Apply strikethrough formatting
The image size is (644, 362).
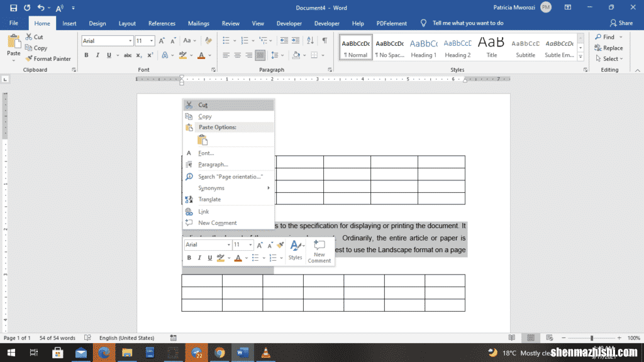click(128, 55)
